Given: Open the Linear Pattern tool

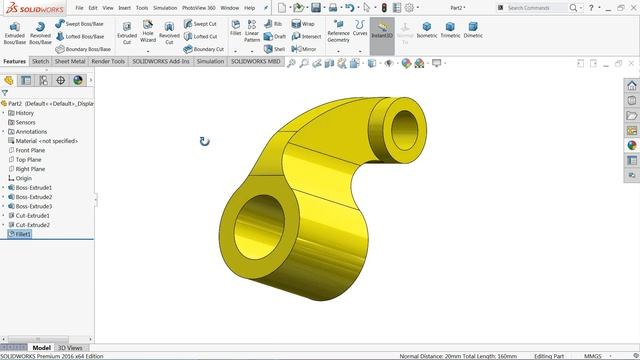Looking at the screenshot, I should click(252, 31).
